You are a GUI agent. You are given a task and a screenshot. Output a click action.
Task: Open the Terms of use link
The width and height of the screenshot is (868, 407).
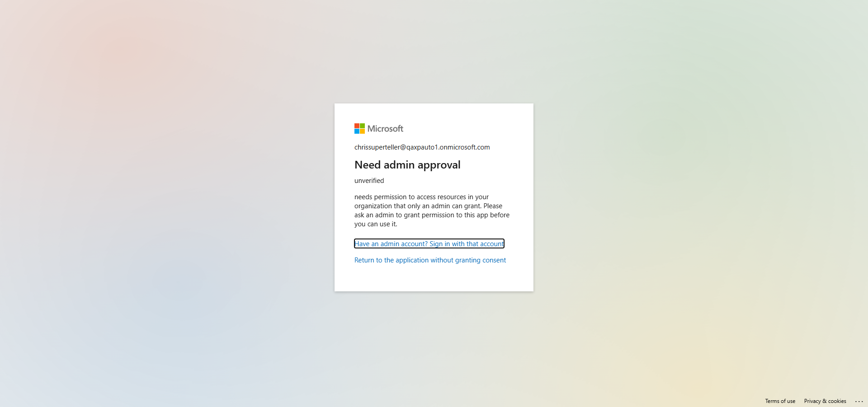tap(780, 401)
